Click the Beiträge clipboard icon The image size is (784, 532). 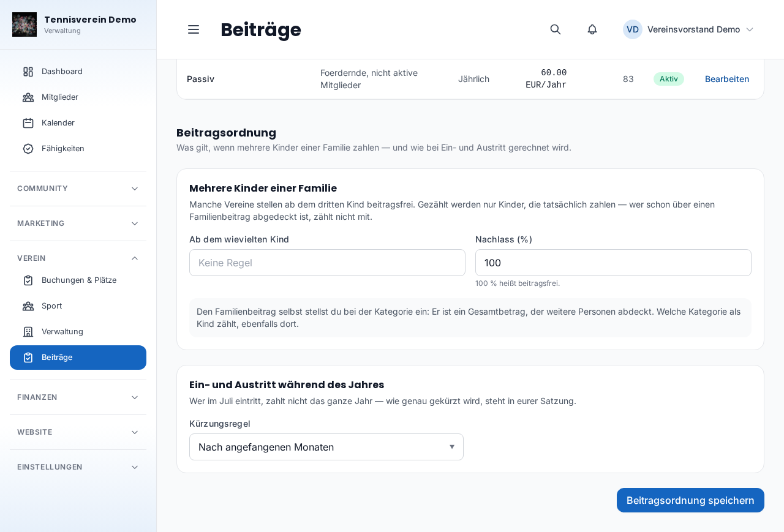(28, 358)
